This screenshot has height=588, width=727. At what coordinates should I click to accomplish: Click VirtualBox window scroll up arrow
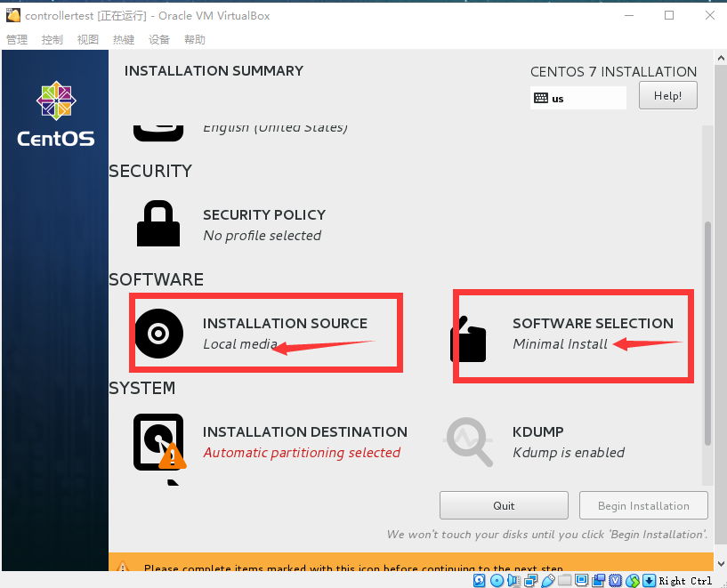click(721, 59)
